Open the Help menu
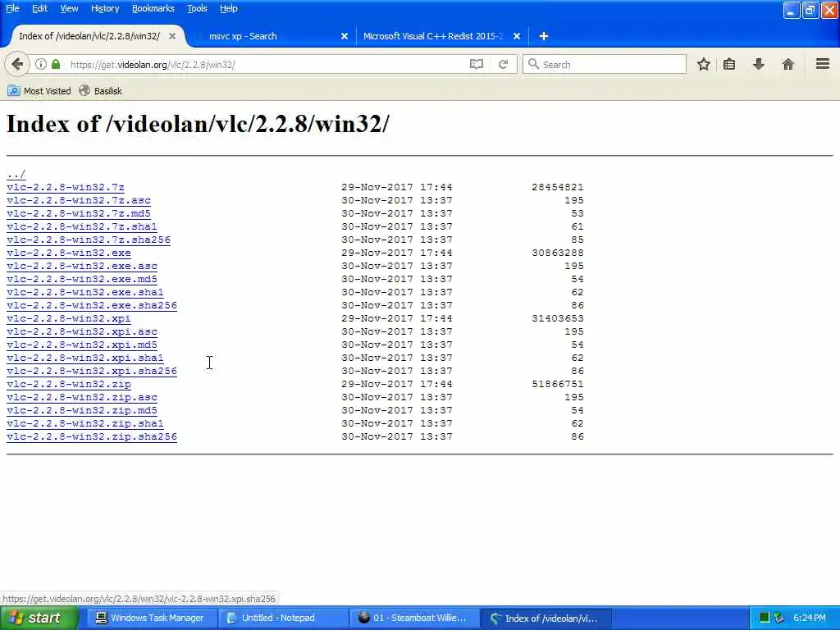Screen dimensions: 840x630 coord(229,8)
